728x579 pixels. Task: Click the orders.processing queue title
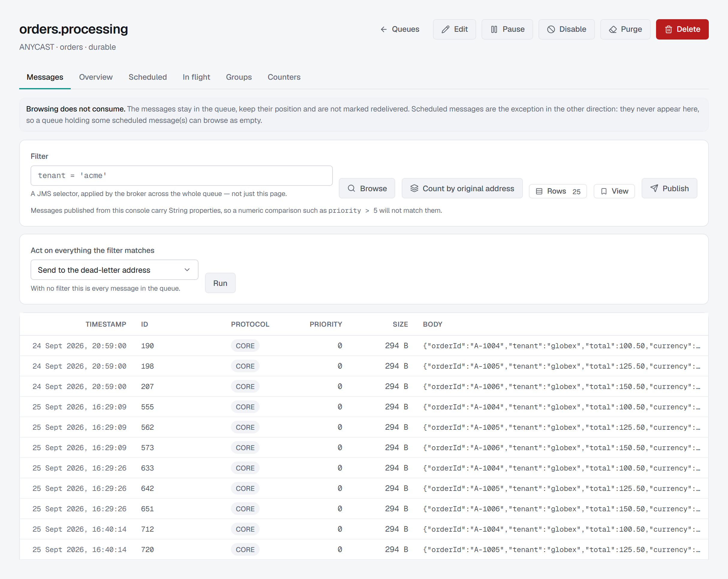pos(74,29)
